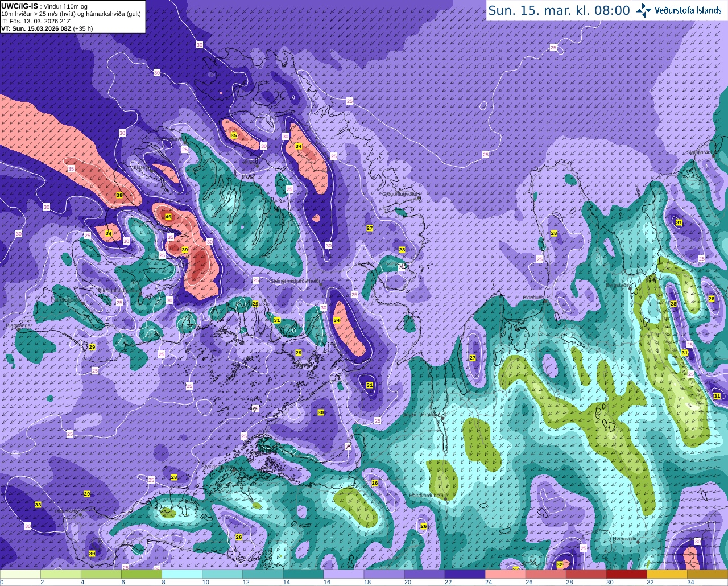Screen dimensions: 728x586
Task: Click the Veðurstofa Íslands name text
Action: pos(688,10)
